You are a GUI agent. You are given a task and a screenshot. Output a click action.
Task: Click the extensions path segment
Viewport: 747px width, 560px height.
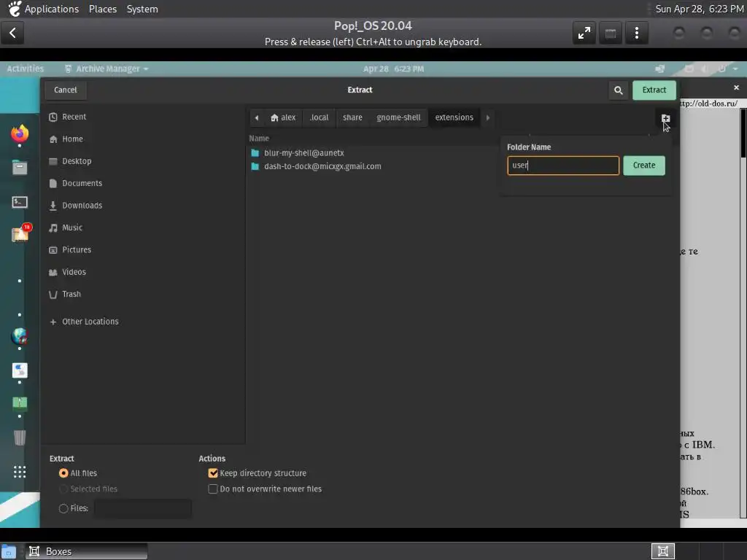click(x=454, y=117)
